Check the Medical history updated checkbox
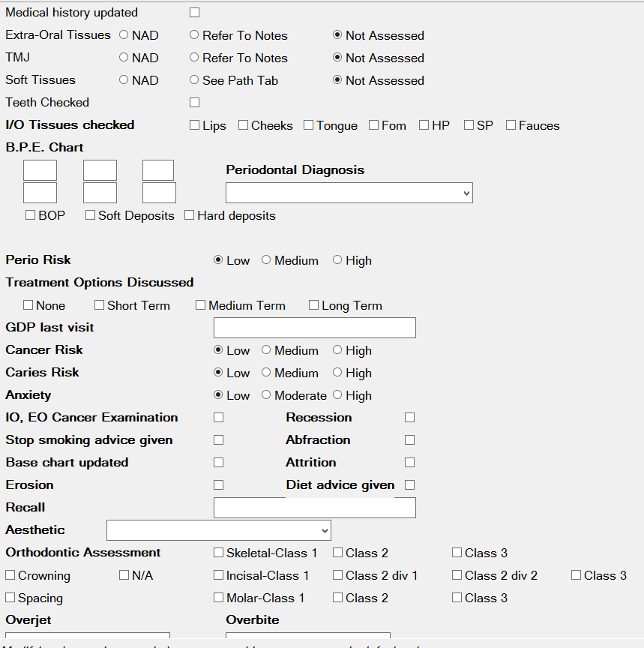This screenshot has height=648, width=644. 193,12
